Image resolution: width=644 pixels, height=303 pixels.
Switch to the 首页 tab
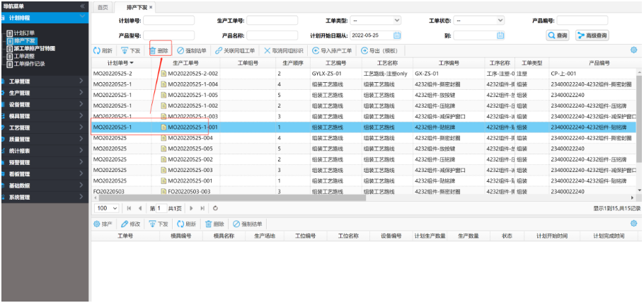[x=103, y=6]
